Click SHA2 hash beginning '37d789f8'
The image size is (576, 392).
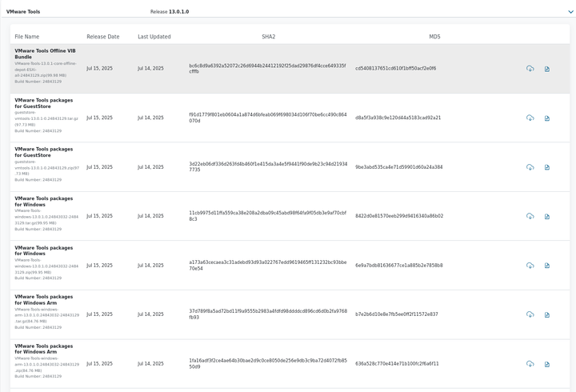pos(268,314)
